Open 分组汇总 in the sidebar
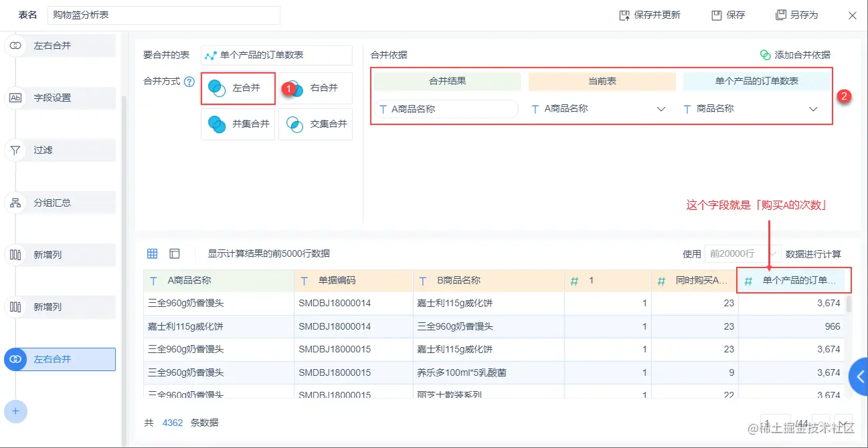This screenshot has height=448, width=868. point(59,202)
